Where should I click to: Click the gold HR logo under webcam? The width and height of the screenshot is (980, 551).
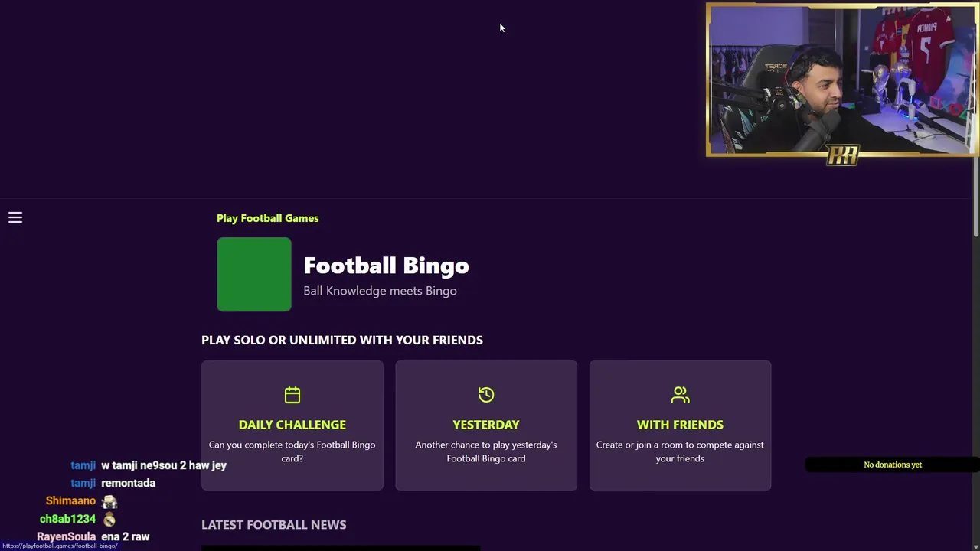[x=842, y=155]
